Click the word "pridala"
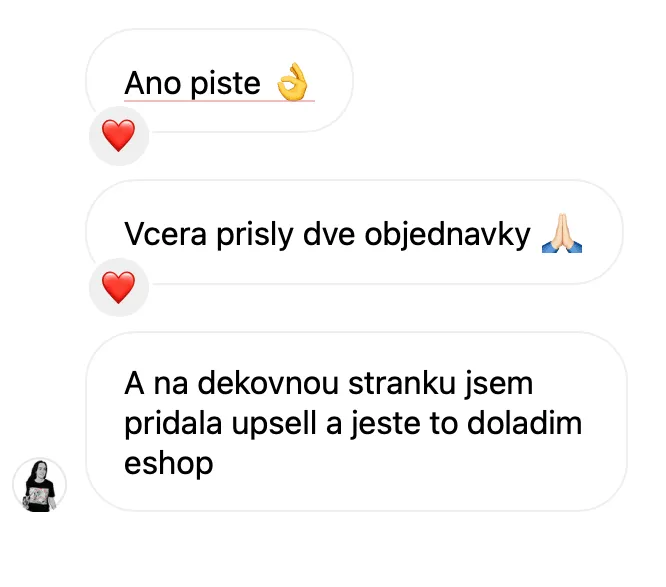This screenshot has height=587, width=666. [173, 425]
